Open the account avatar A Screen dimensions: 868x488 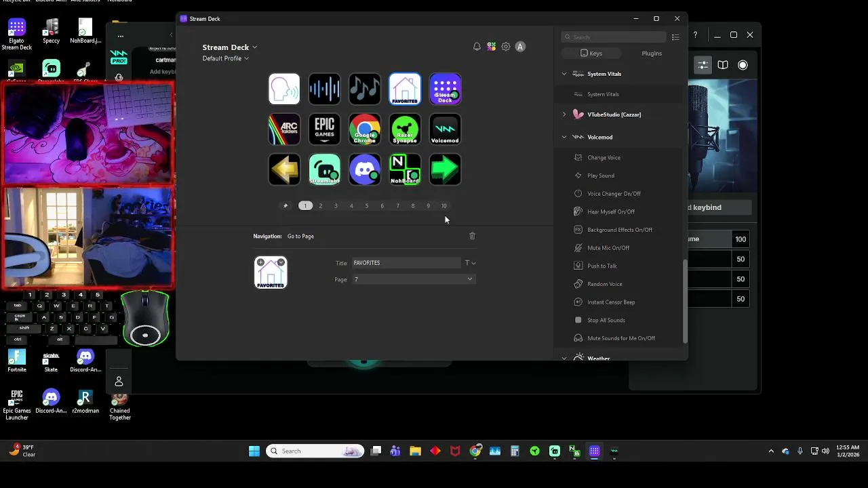[520, 47]
